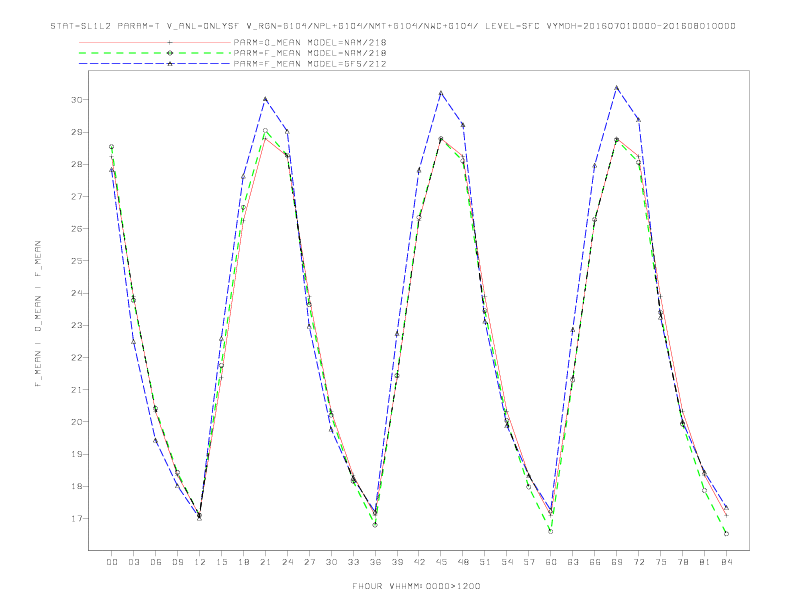Click the green NAM circle minimum at hour 36
This screenshot has height=612, width=792.
(375, 525)
